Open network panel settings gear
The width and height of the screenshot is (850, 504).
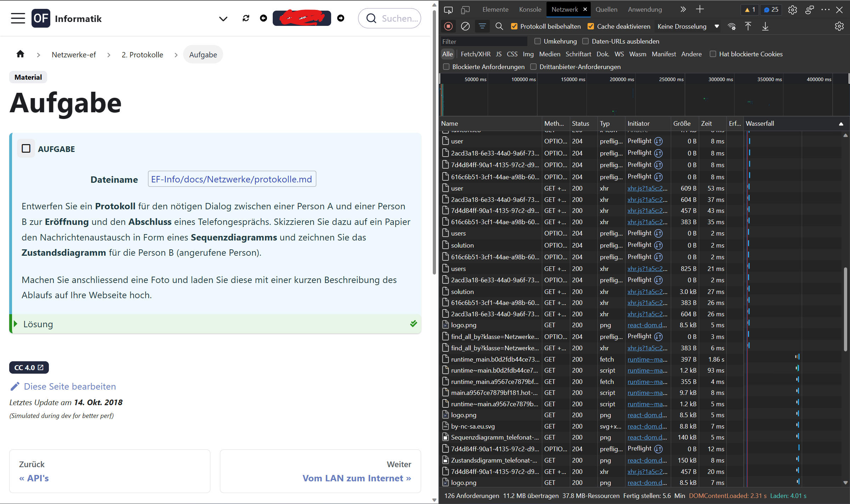pos(839,26)
